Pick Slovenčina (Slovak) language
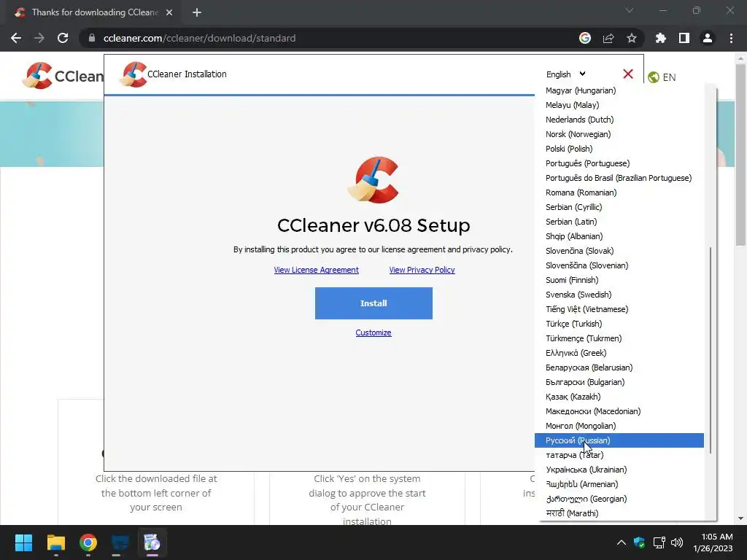 pos(619,251)
